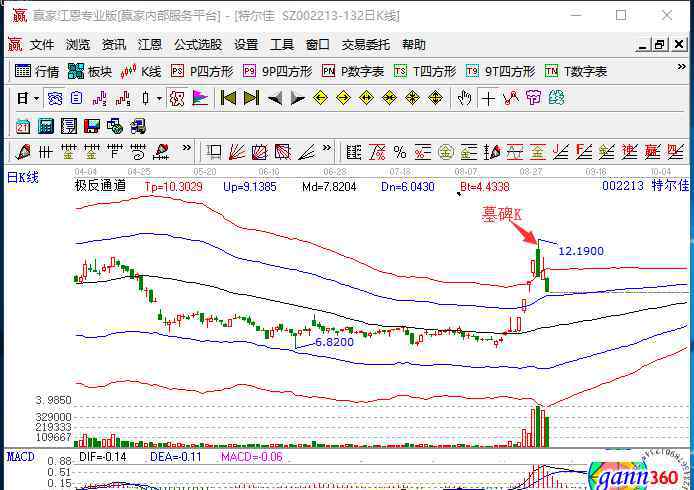Click the candlestick chart style icon
Viewport: 694px width, 490px height.
(146, 98)
